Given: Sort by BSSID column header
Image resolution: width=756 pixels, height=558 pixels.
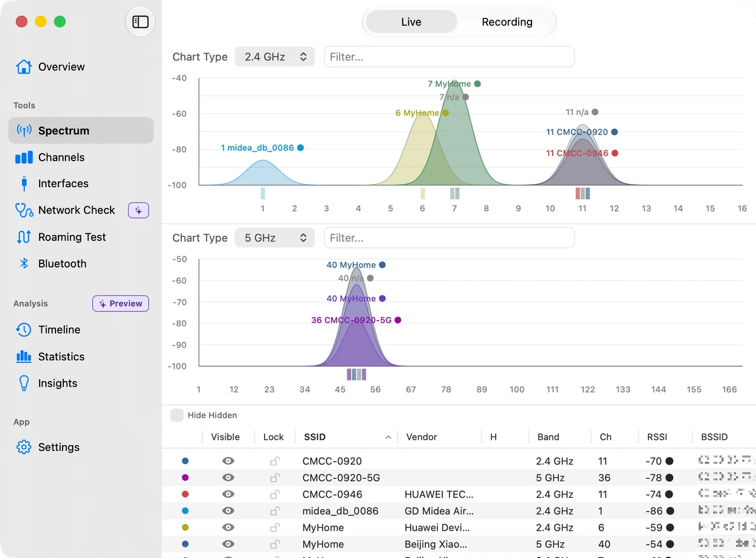Looking at the screenshot, I should point(714,437).
